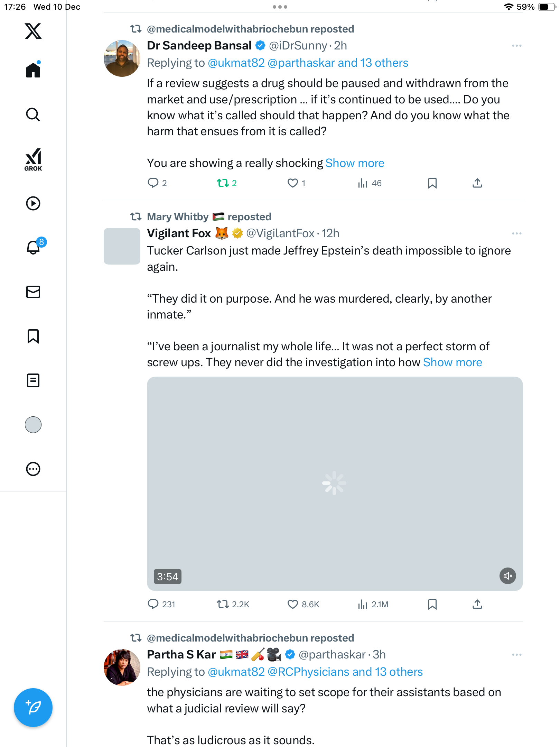Open the Lists page in sidebar

(33, 380)
